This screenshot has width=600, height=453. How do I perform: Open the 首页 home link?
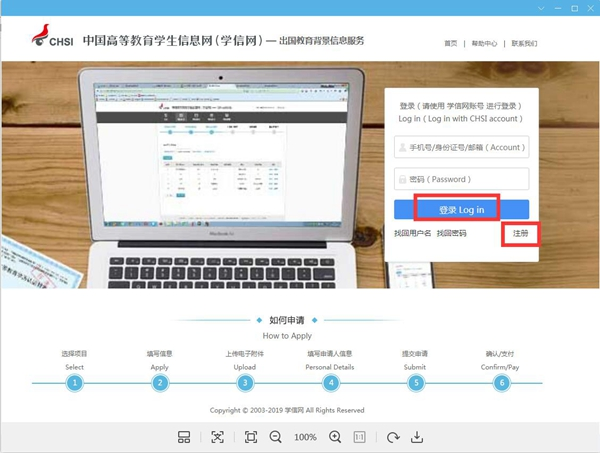pyautogui.click(x=450, y=43)
